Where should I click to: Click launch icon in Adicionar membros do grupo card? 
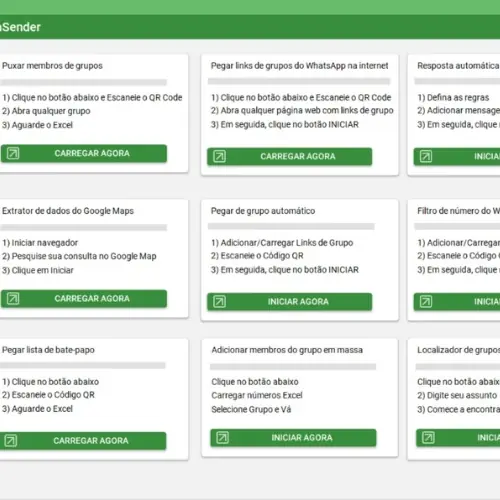point(222,438)
